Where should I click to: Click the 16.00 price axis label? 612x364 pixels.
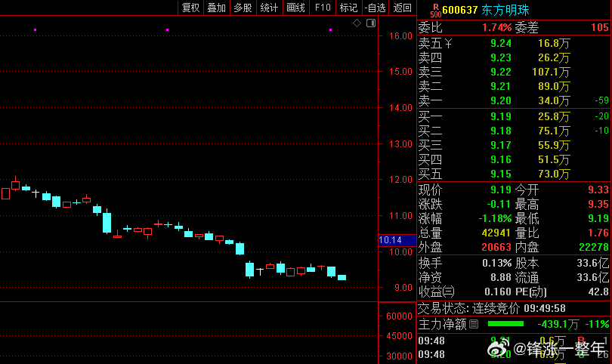pyautogui.click(x=400, y=36)
